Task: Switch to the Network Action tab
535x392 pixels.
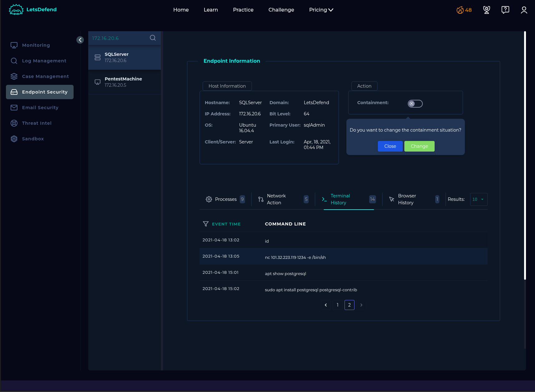Action: pos(283,199)
